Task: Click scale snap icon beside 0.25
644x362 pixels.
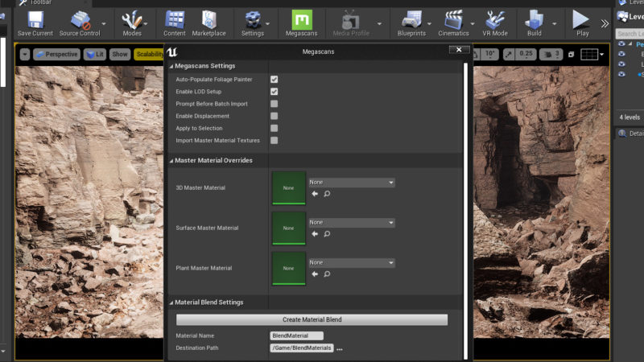Action: click(x=509, y=54)
